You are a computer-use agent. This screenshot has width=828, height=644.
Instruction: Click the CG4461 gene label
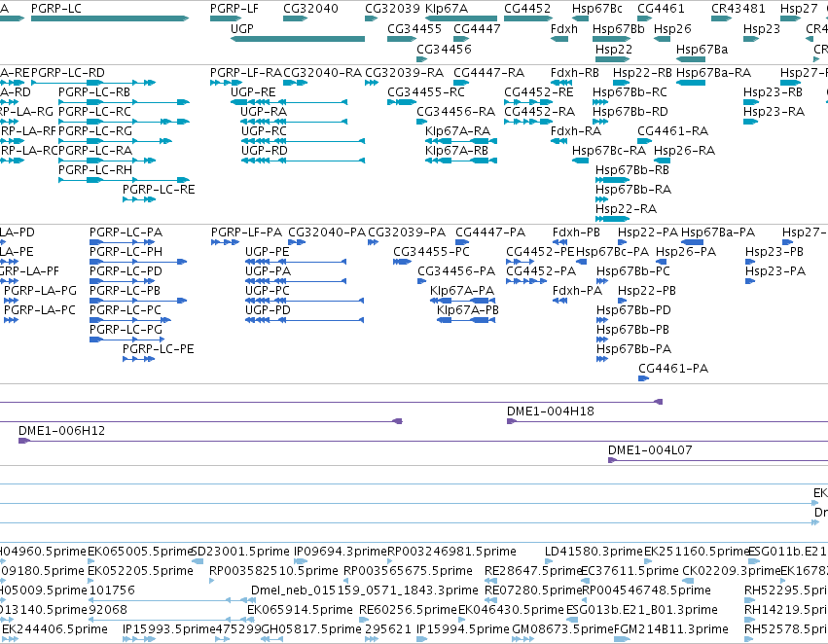coord(661,9)
